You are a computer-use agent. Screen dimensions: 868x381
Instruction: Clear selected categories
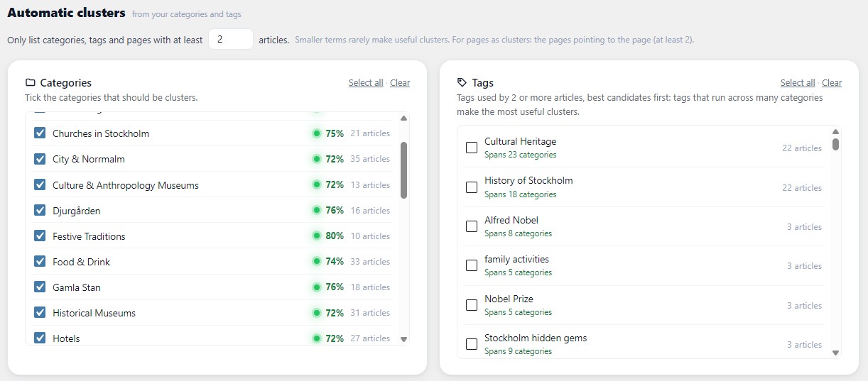coord(400,83)
